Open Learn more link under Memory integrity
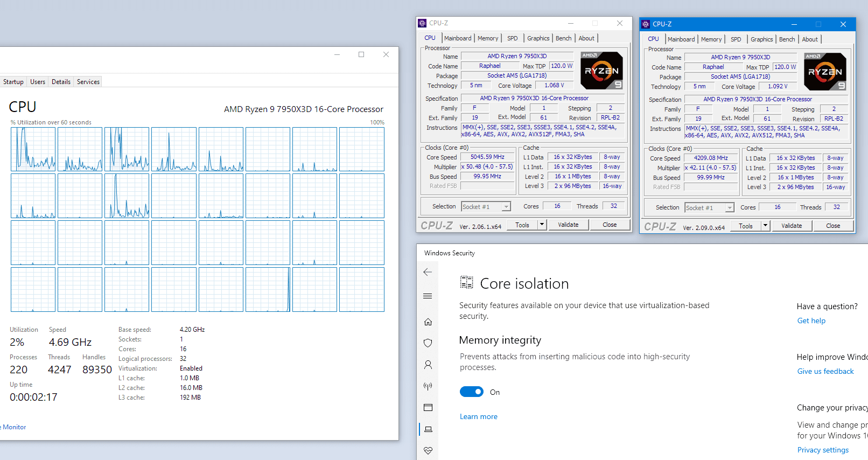 point(479,416)
